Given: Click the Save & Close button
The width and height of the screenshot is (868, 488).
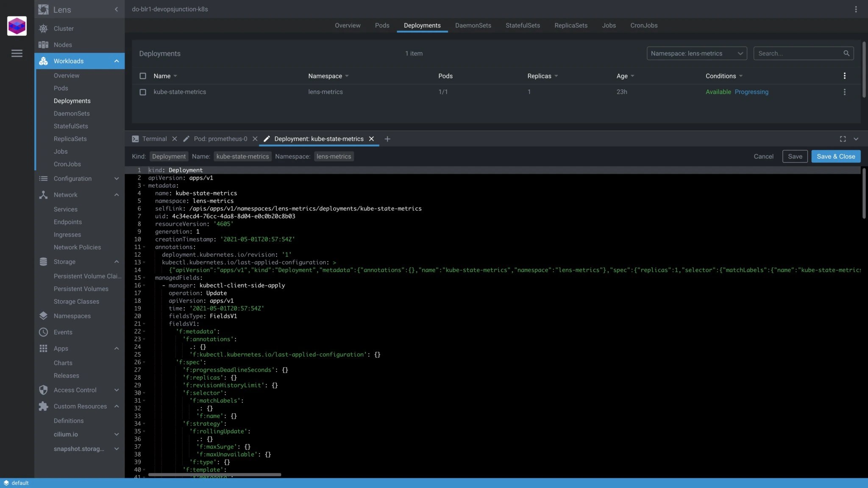Looking at the screenshot, I should tap(835, 156).
